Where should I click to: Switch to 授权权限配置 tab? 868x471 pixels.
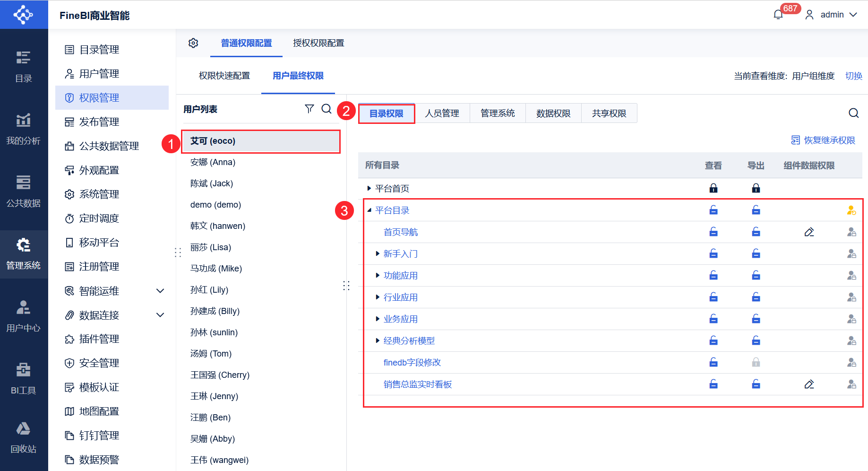pyautogui.click(x=318, y=43)
